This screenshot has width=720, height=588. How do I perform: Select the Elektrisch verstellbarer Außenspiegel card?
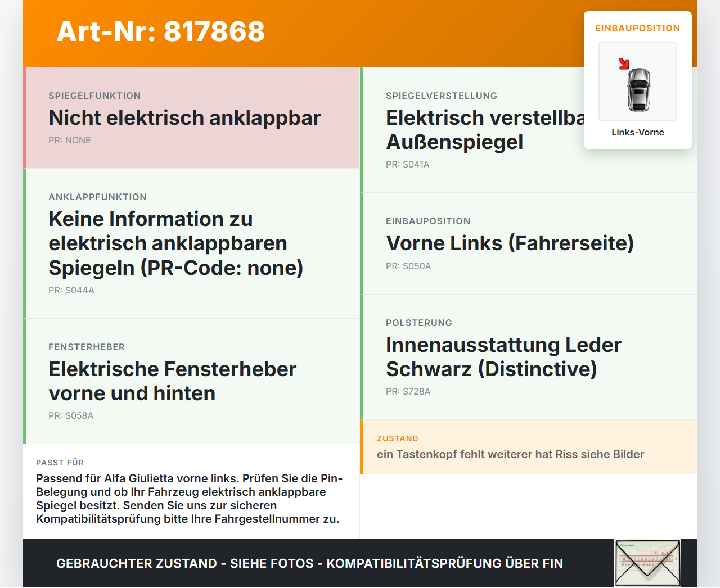pyautogui.click(x=529, y=130)
